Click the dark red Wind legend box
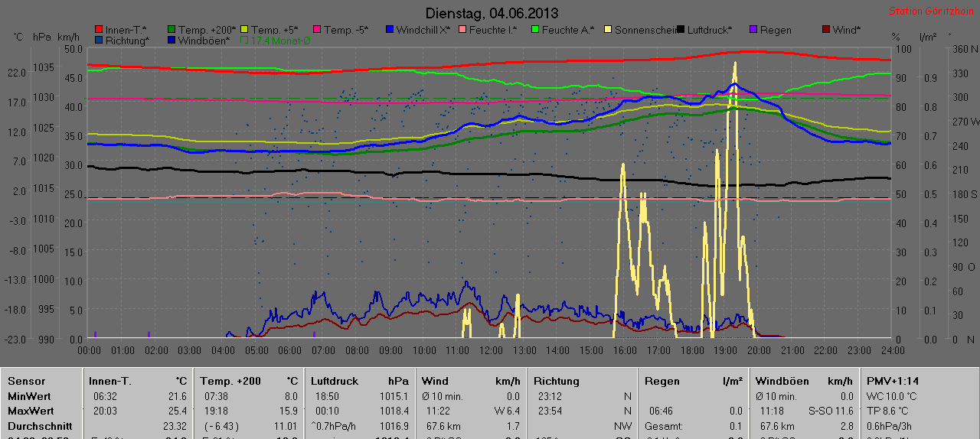The image size is (980, 439). tap(826, 30)
